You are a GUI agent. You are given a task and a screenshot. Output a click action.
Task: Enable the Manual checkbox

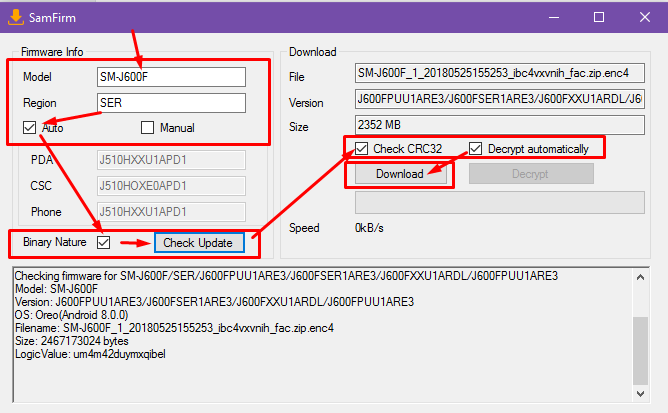coord(147,127)
